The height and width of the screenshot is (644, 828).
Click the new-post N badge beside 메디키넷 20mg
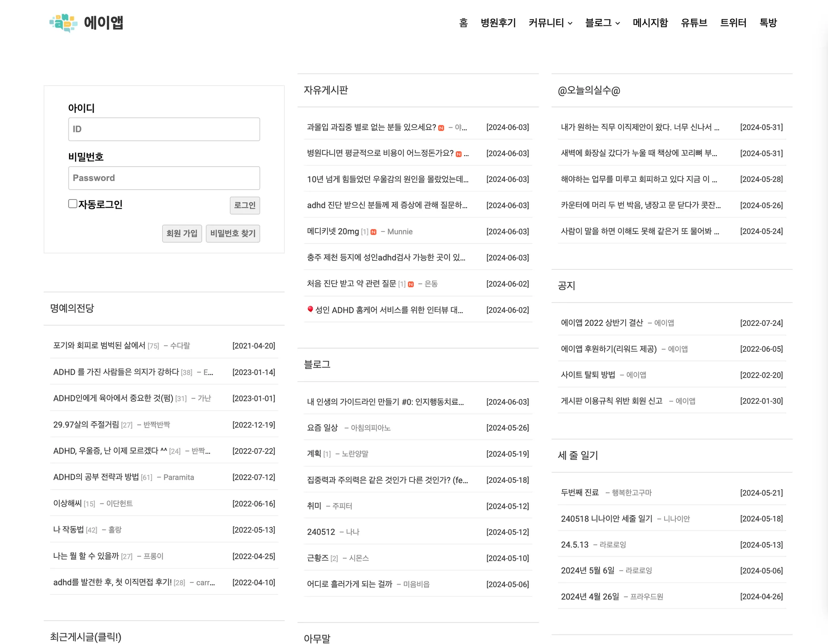pos(373,232)
